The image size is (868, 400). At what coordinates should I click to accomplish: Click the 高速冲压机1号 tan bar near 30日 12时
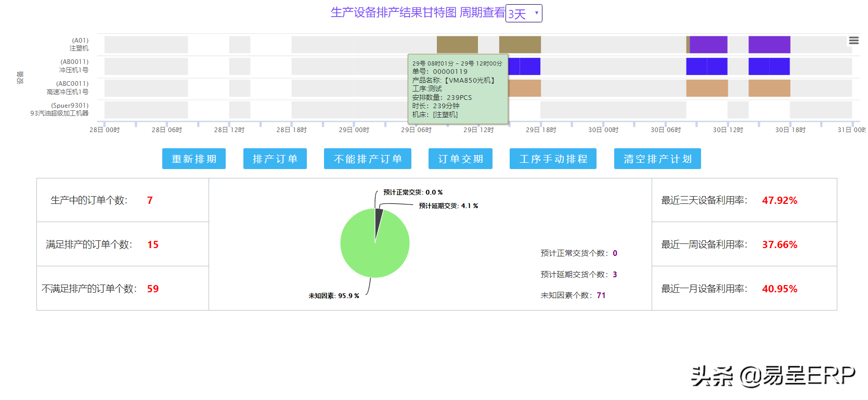pyautogui.click(x=707, y=88)
